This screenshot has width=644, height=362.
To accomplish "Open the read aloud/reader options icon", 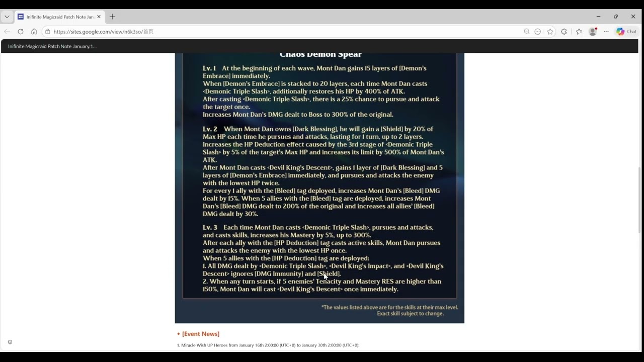I will (538, 31).
